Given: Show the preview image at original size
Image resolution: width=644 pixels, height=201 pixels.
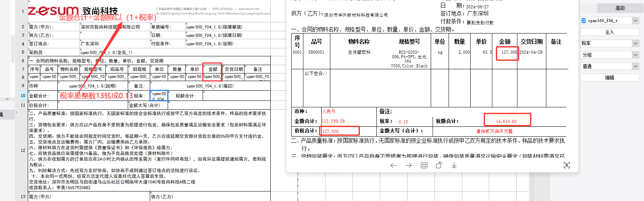Looking at the screenshot, I should 424,165.
